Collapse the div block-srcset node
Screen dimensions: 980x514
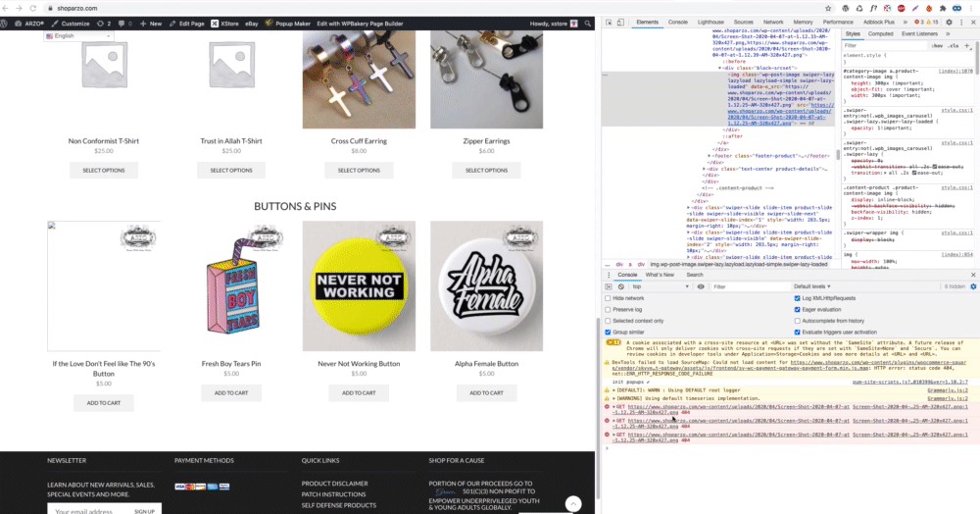(720, 68)
